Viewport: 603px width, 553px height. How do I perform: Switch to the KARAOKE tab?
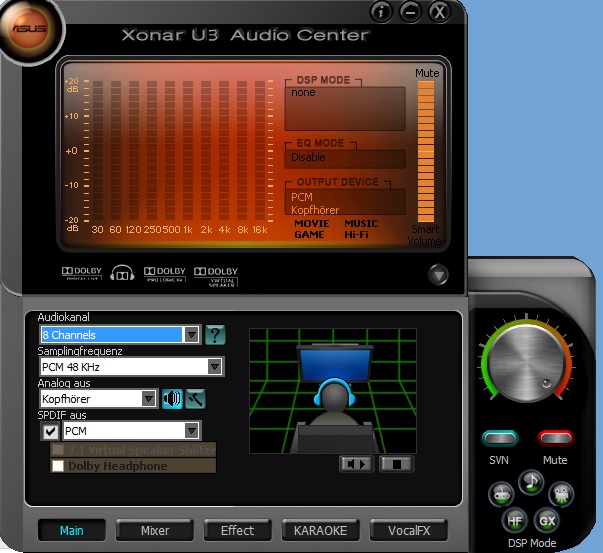[320, 531]
